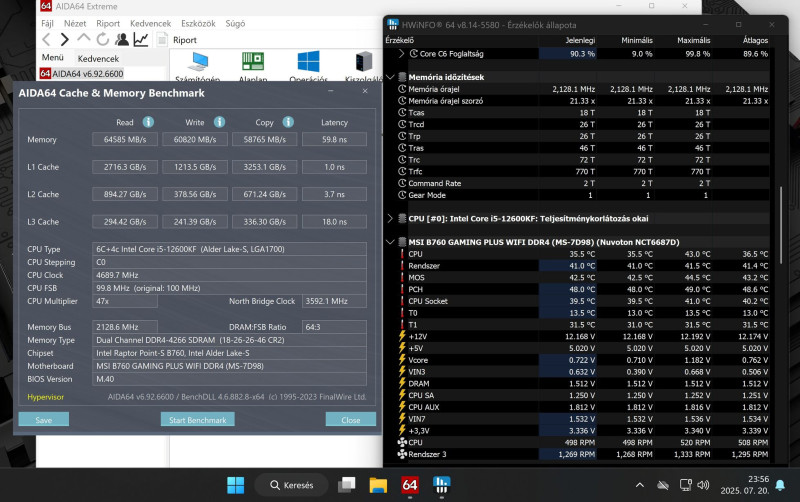This screenshot has width=800, height=502.
Task: Select Trfc timing row in HWiNFO
Action: 583,171
